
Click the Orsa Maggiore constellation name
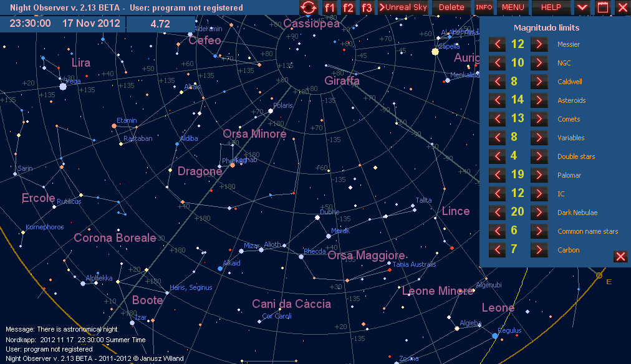click(366, 256)
